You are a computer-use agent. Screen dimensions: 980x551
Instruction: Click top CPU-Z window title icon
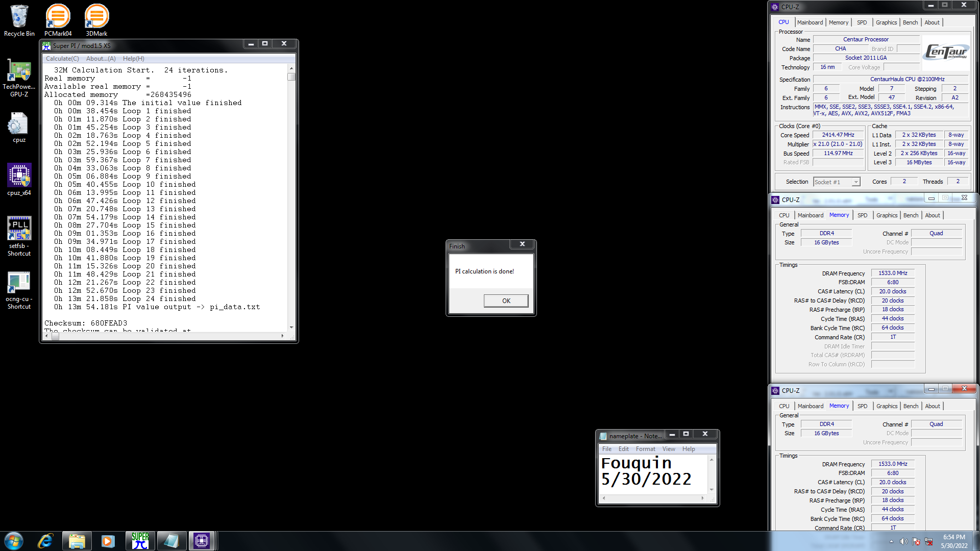tap(775, 7)
